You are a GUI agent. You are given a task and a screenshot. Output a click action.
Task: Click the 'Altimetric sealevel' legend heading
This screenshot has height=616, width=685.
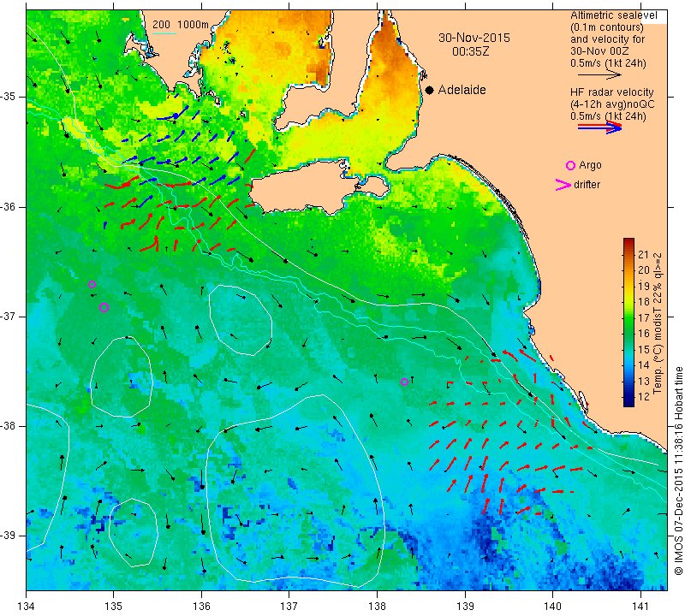pyautogui.click(x=614, y=15)
